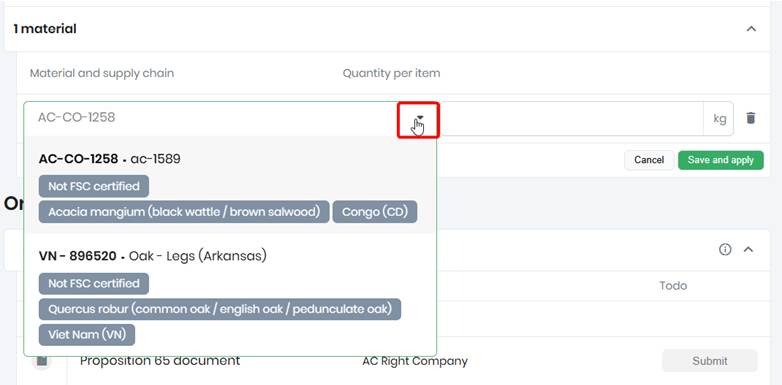Select AC-CO-1258 ac-1589 option
This screenshot has width=782, height=385.
(x=230, y=185)
